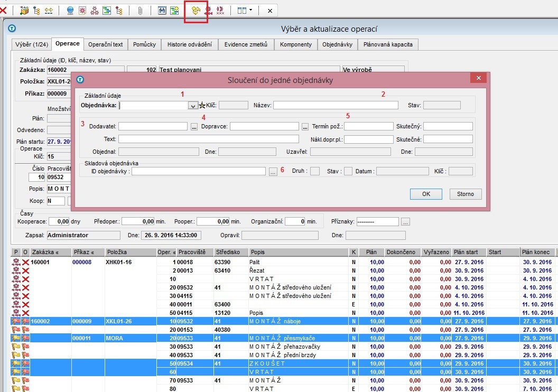Viewport: 558px width, 392px height.
Task: Click the browse button next to Dopravce
Action: tap(305, 127)
